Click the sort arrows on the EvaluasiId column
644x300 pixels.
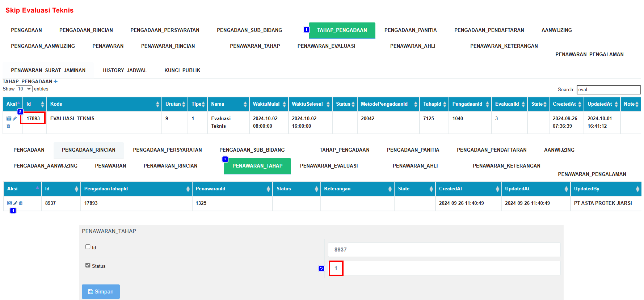(523, 104)
